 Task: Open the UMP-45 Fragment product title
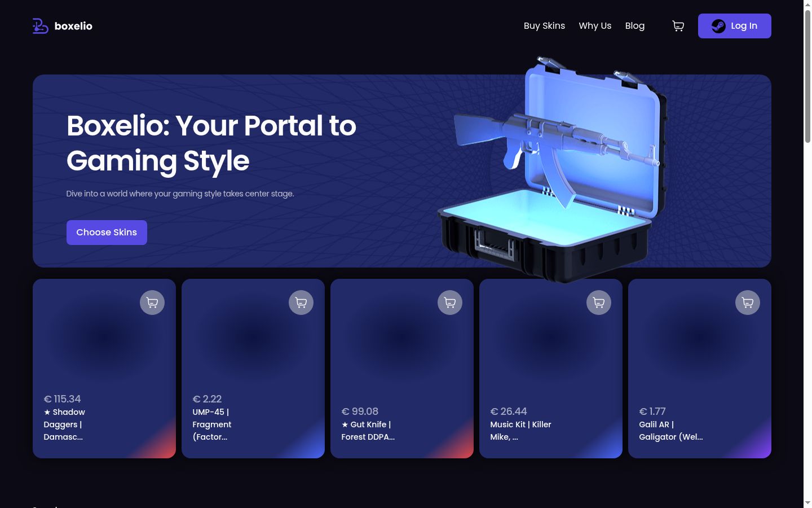pos(212,424)
